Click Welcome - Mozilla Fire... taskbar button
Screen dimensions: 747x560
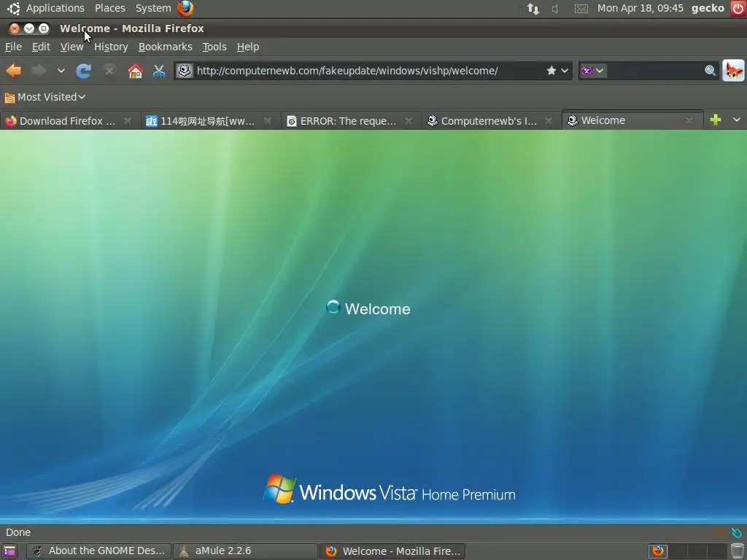click(x=392, y=551)
